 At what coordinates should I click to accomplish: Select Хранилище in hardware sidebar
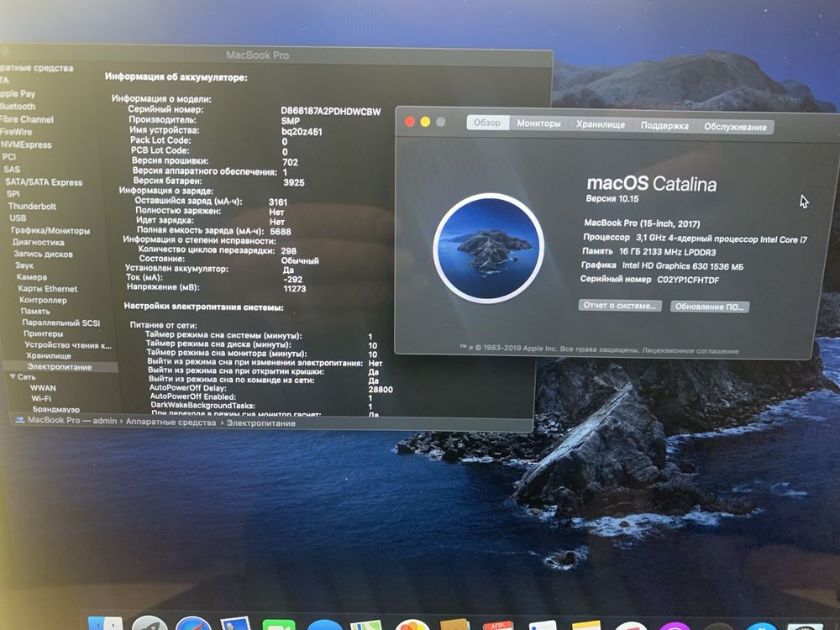tap(48, 355)
